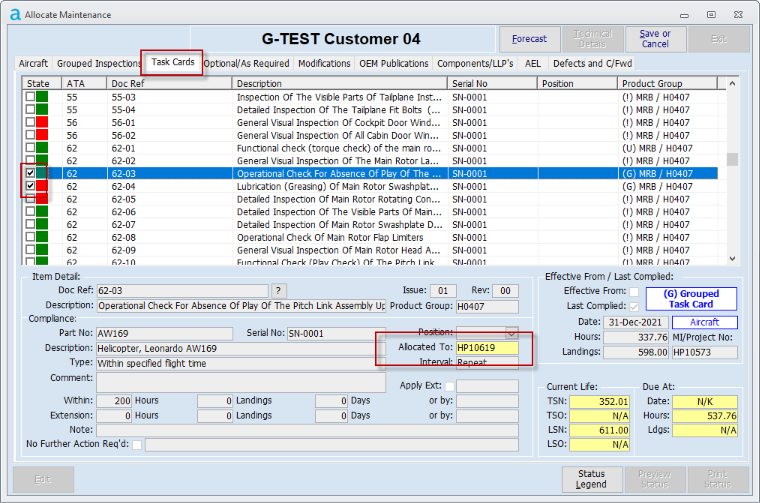
Task: Sort by the Product Group column header
Action: click(x=667, y=83)
